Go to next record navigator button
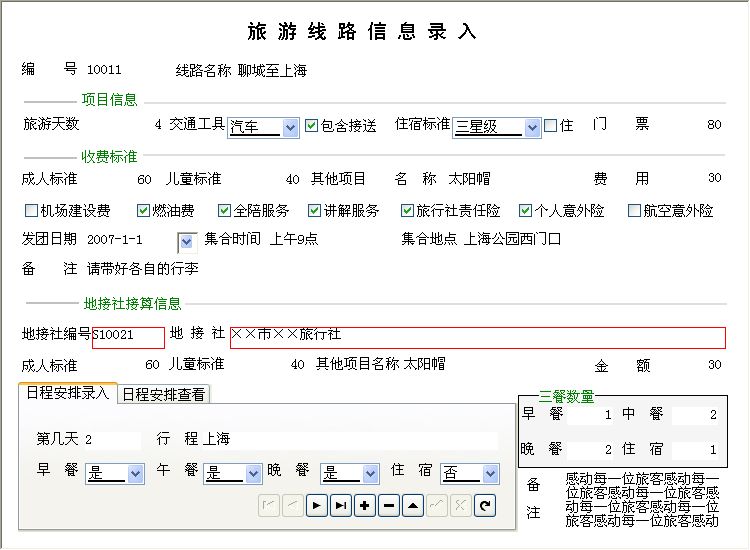Viewport: 750px width, 550px height. coord(317,506)
